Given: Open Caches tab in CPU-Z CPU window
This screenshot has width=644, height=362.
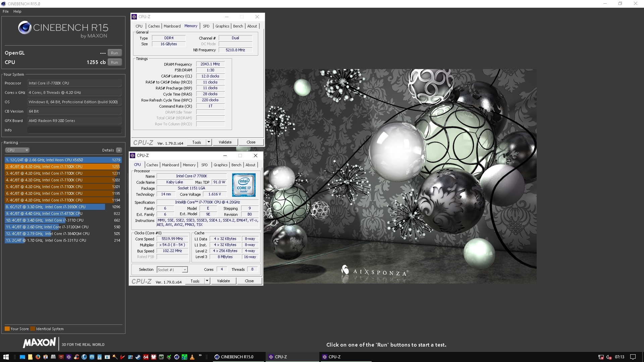Looking at the screenshot, I should tap(152, 165).
